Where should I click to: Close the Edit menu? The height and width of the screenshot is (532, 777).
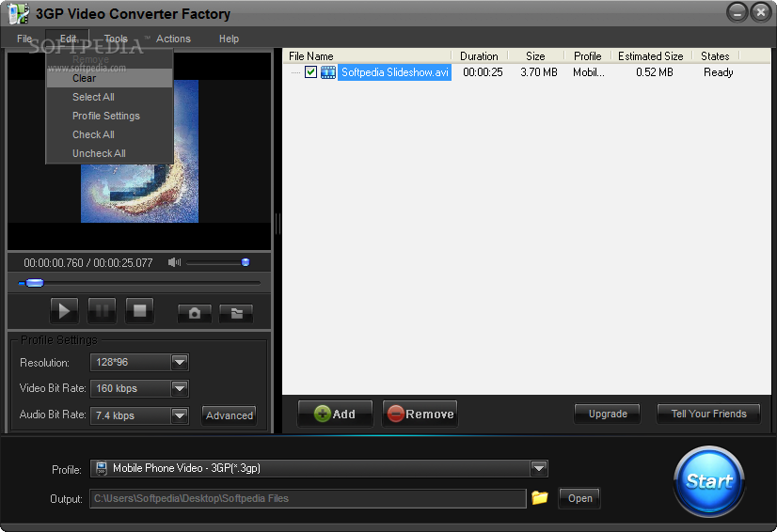(68, 39)
